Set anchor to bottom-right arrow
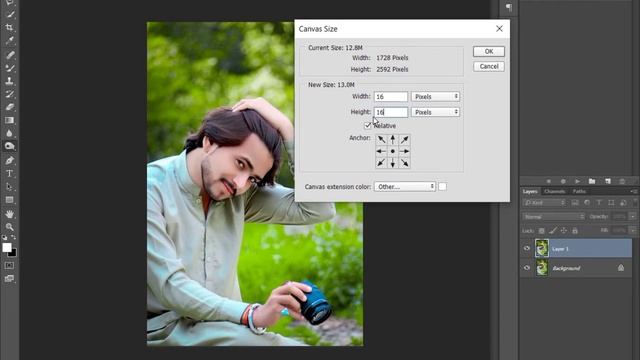Screen dimensions: 640x360 [404, 163]
